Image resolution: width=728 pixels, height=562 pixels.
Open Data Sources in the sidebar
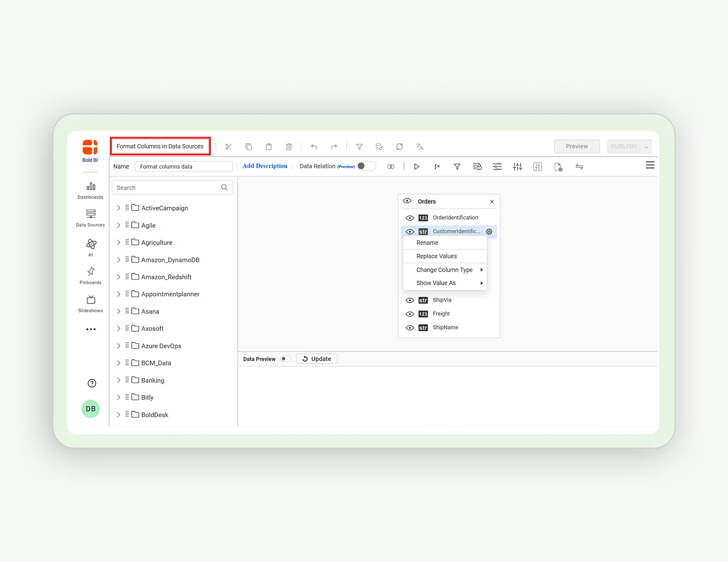[91, 218]
